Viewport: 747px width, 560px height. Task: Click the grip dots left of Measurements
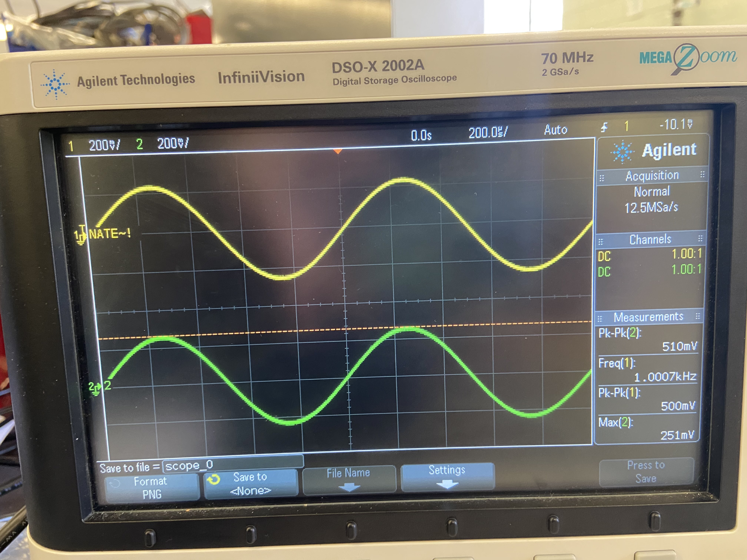tap(600, 319)
